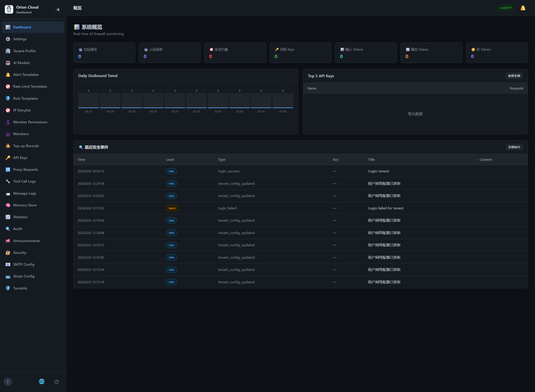Click the Announcements megaphone icon
The image size is (535, 392).
point(8,241)
